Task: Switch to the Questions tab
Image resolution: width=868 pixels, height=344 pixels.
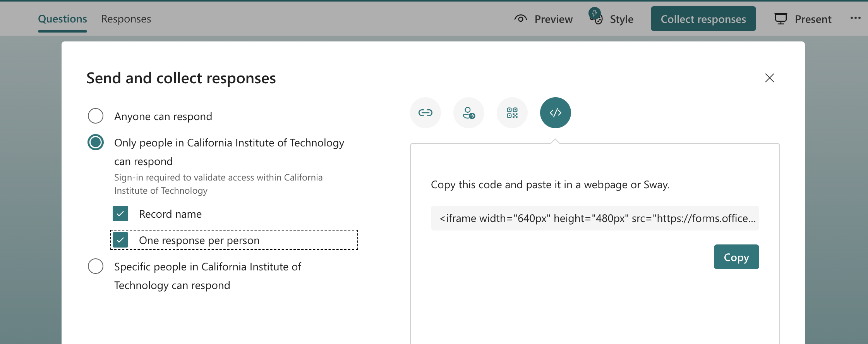Action: tap(62, 19)
